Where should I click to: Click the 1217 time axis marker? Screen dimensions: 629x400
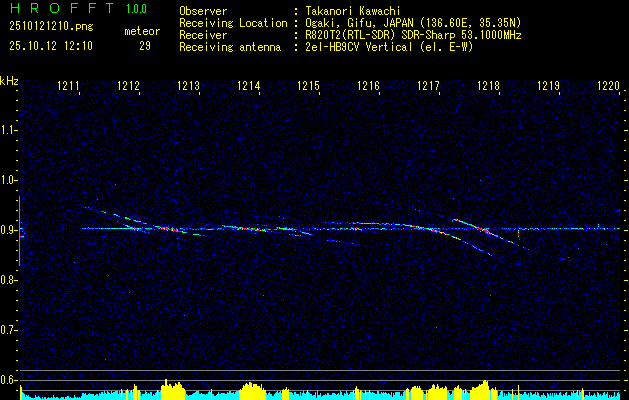tap(428, 85)
